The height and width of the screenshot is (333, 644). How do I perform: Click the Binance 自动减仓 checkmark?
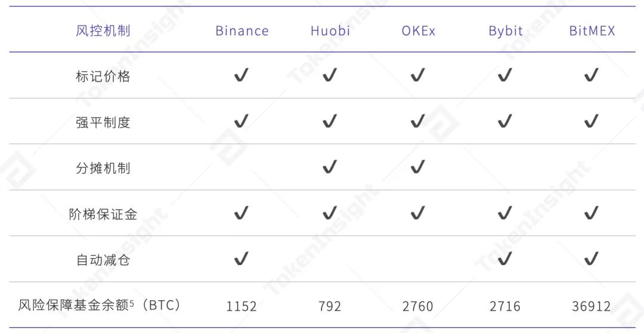[x=241, y=259]
